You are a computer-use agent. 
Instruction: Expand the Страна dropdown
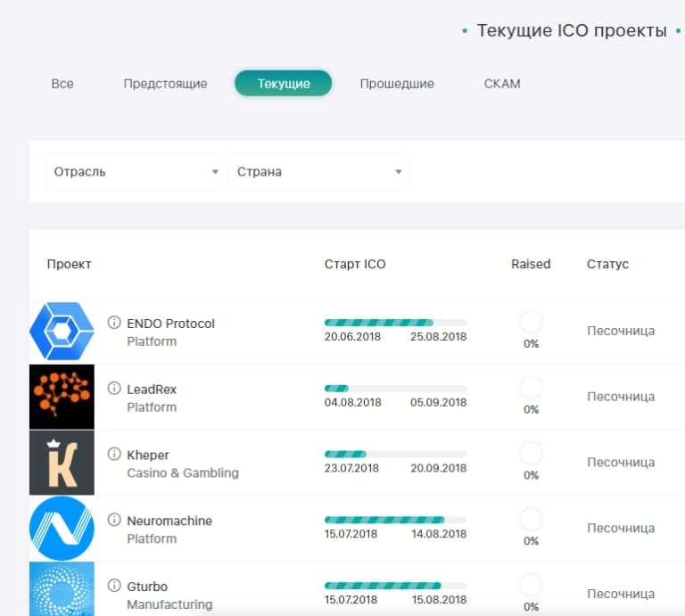click(318, 171)
